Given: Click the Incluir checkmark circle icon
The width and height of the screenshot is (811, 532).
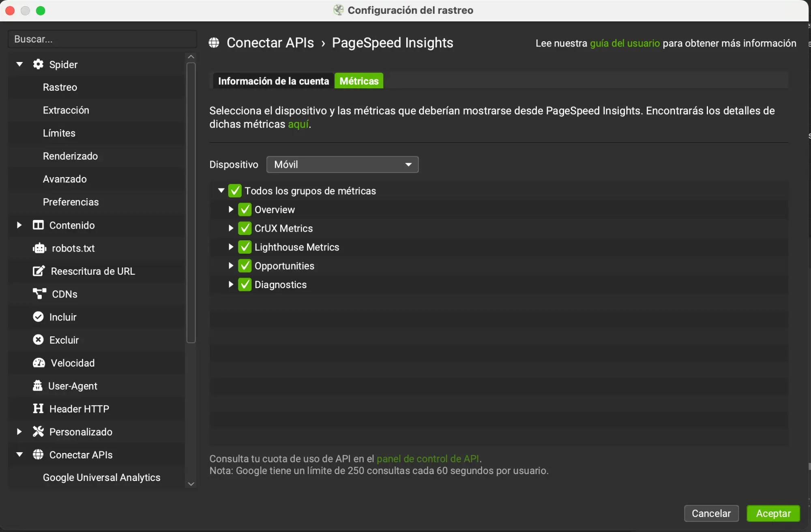Looking at the screenshot, I should point(38,317).
